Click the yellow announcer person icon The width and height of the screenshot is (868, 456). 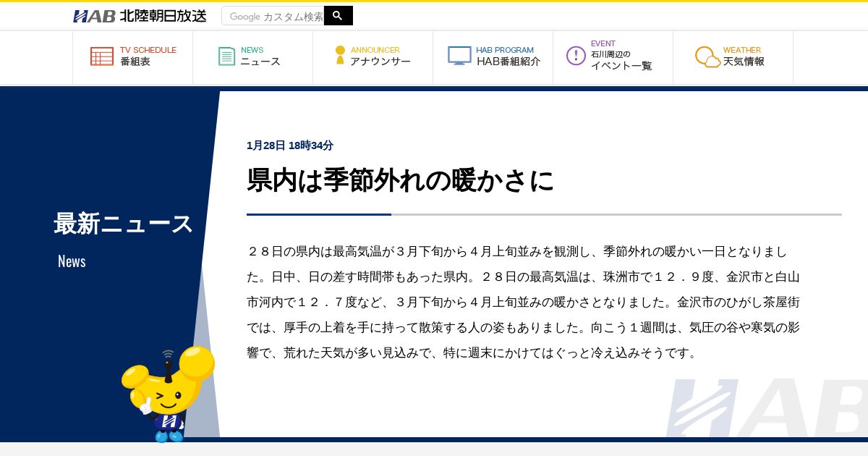tap(340, 56)
